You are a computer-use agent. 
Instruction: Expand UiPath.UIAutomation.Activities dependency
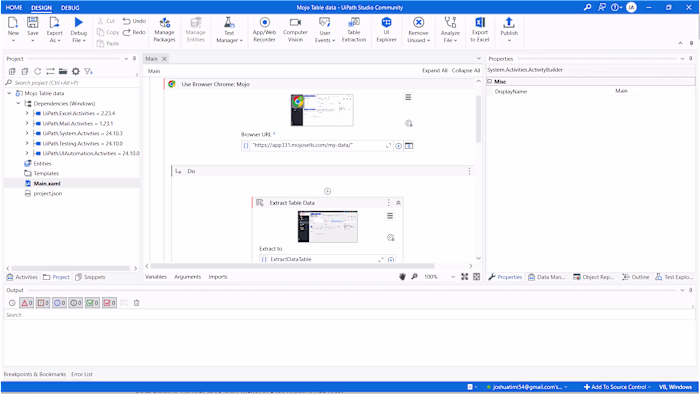(27, 153)
